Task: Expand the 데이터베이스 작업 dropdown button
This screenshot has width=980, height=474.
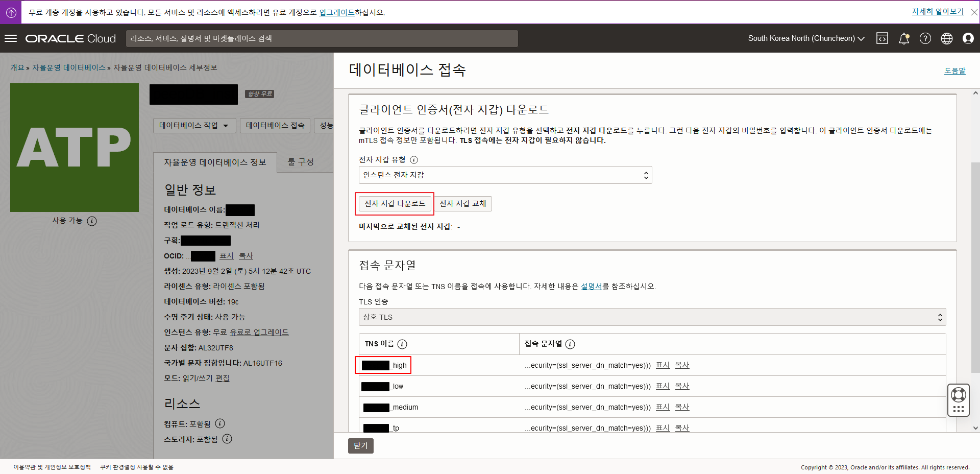Action: (x=194, y=126)
